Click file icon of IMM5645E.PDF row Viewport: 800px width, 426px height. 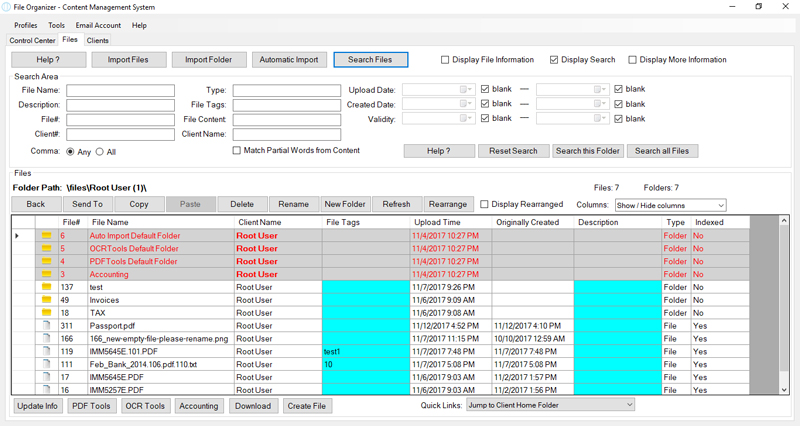point(46,377)
